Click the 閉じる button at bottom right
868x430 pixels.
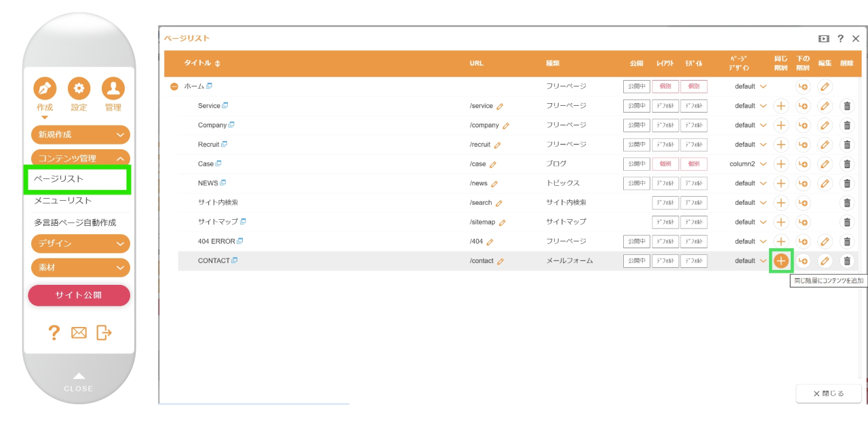828,393
